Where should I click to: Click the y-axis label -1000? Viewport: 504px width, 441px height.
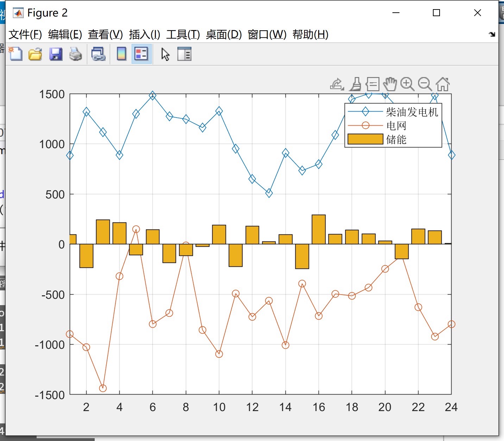[50, 345]
